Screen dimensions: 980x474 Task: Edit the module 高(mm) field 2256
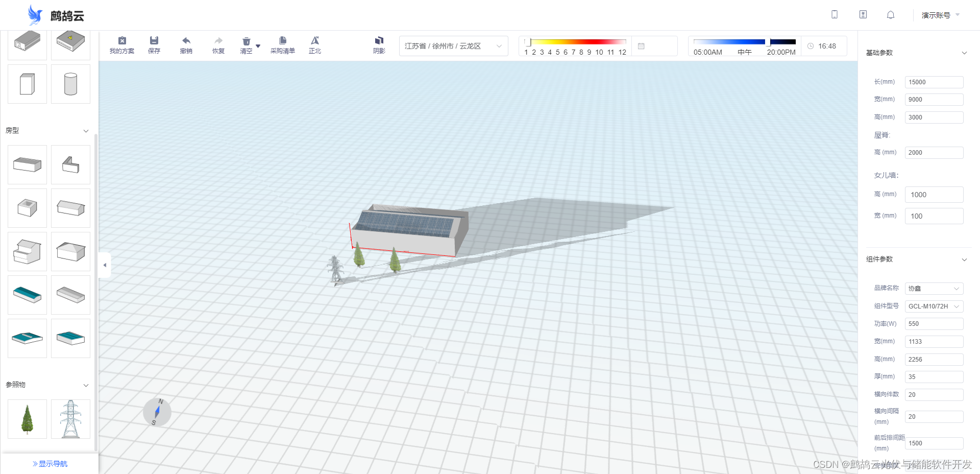pos(934,360)
